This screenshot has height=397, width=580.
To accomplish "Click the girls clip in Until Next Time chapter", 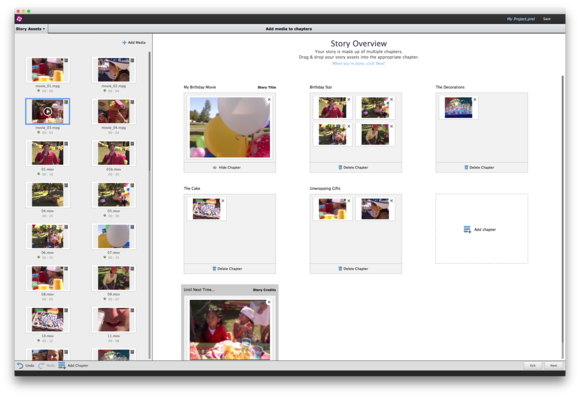I will [x=230, y=330].
